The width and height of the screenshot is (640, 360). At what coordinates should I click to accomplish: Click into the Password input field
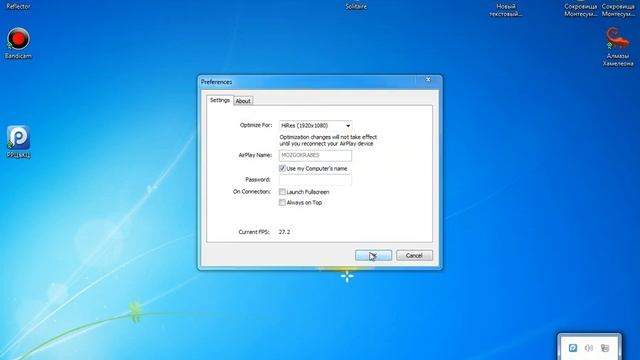[x=315, y=180]
